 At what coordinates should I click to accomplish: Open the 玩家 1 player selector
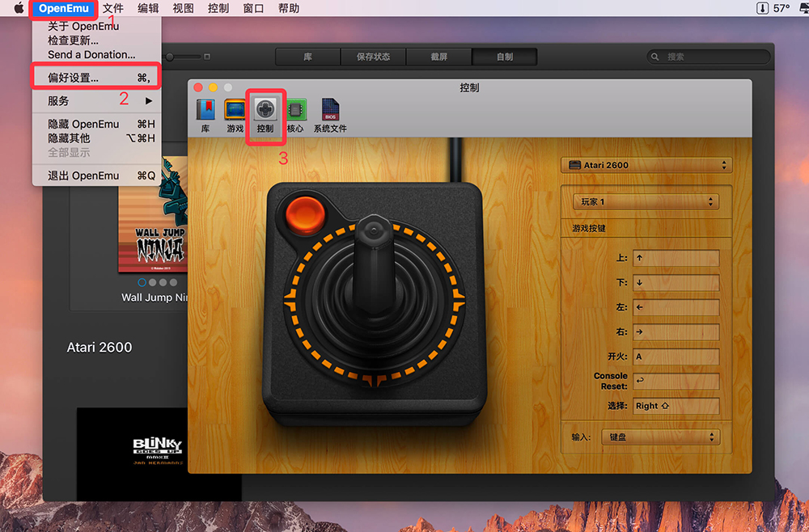tap(646, 201)
